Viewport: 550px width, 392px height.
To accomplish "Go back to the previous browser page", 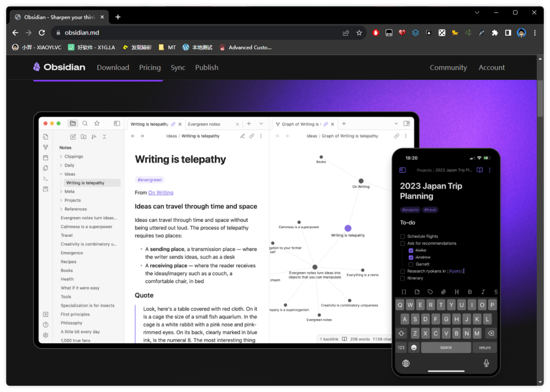I will (15, 33).
